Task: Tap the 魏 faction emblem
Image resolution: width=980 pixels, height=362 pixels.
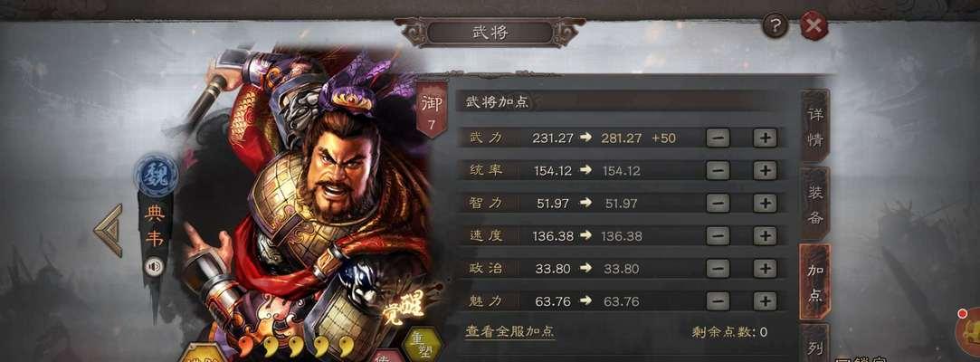Action: tap(156, 176)
